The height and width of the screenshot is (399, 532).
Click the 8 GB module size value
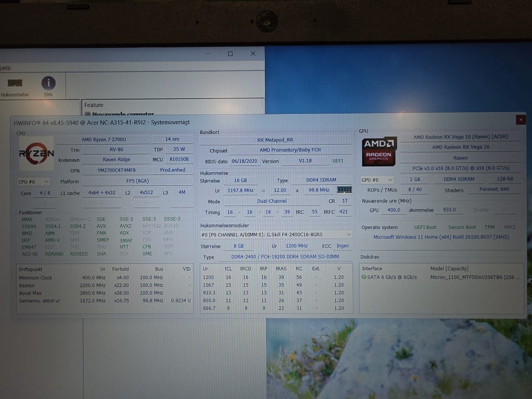pyautogui.click(x=238, y=246)
